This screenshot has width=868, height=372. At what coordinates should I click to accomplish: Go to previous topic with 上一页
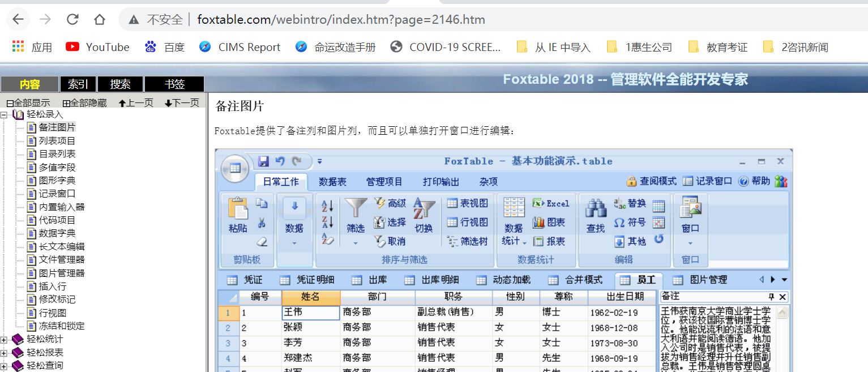click(136, 103)
